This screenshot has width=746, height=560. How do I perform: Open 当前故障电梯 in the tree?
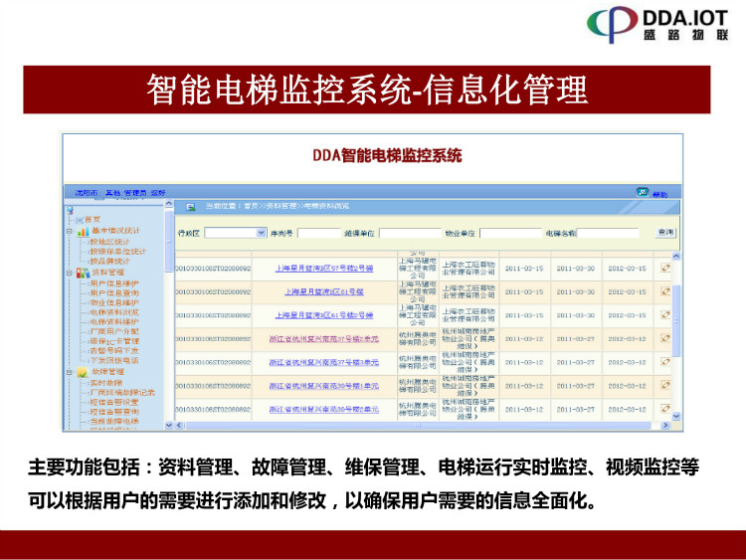(x=114, y=422)
